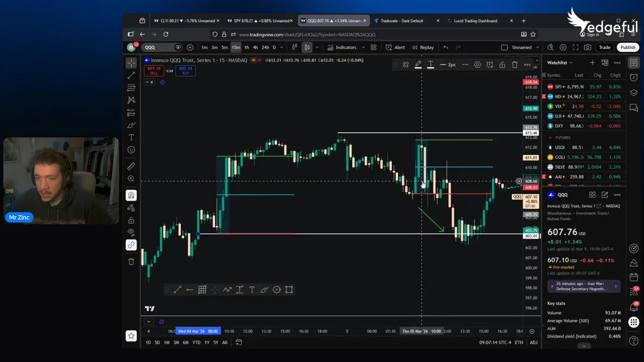
Task: Expand the Unnamed layout dropdown
Action: click(x=538, y=47)
